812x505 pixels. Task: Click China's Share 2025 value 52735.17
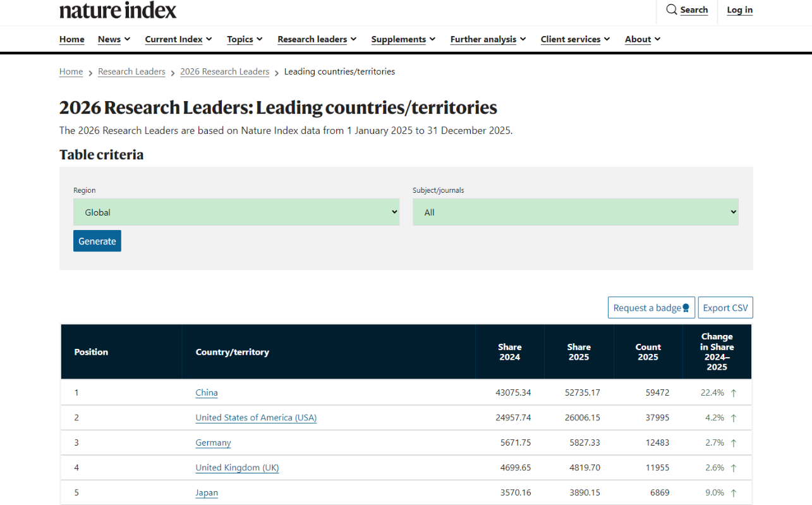[583, 393]
